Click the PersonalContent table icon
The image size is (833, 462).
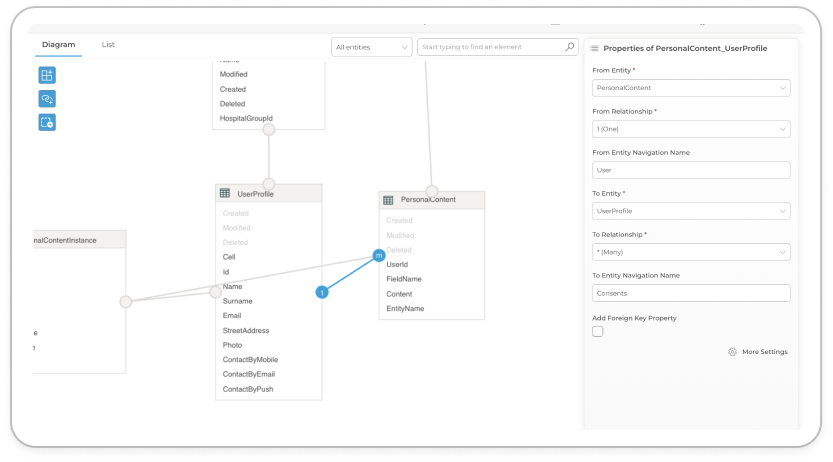click(389, 200)
